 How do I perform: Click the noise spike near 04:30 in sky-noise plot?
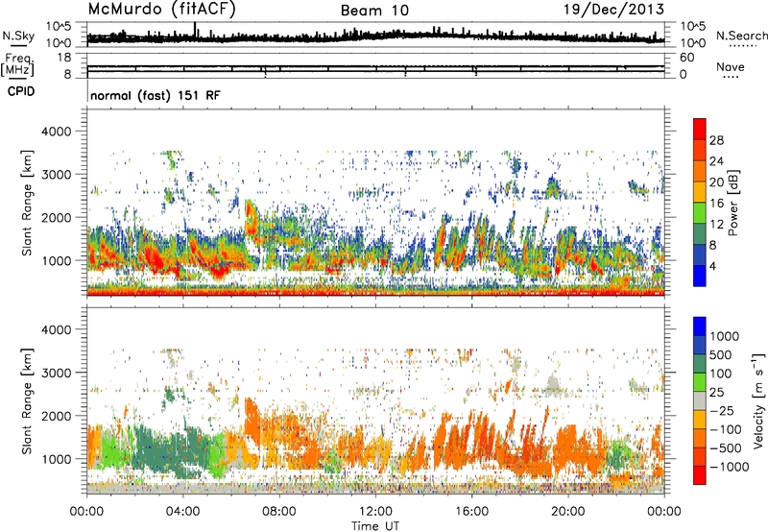196,31
